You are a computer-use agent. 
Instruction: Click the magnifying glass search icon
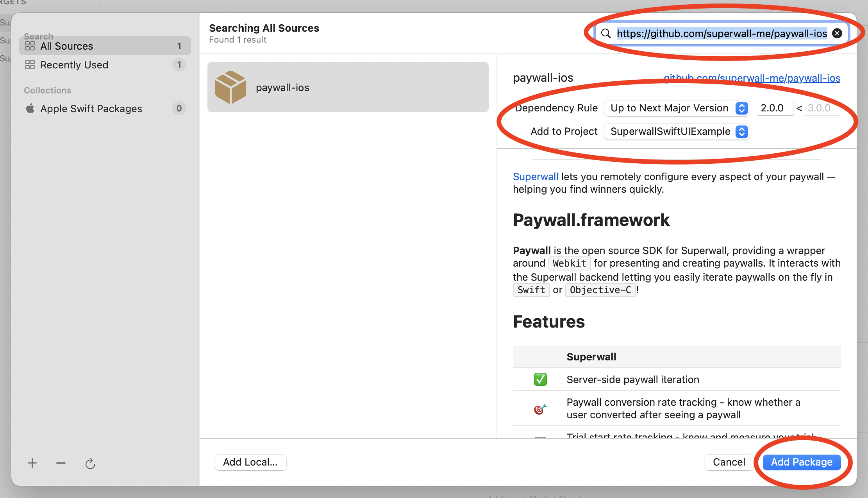606,33
